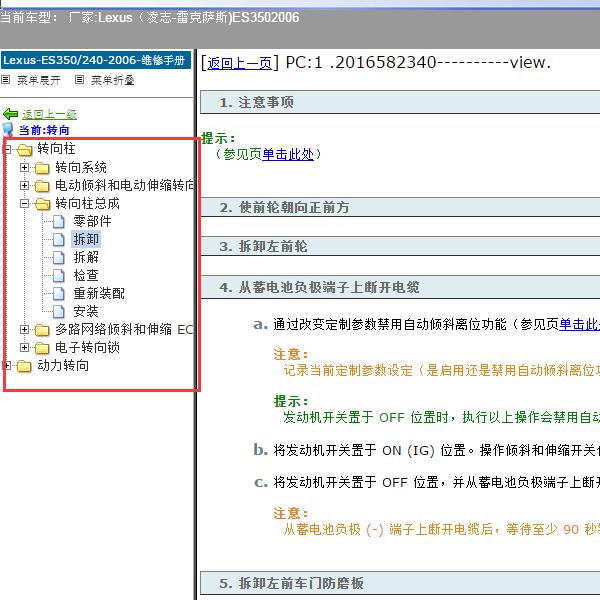Click the icon beside 当前:转向
This screenshot has width=600, height=600.
(x=8, y=130)
